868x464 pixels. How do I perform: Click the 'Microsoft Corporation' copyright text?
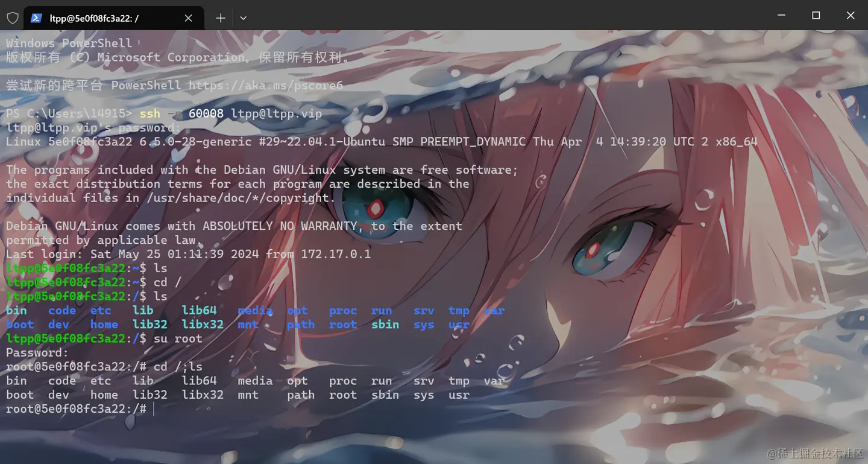pos(171,57)
